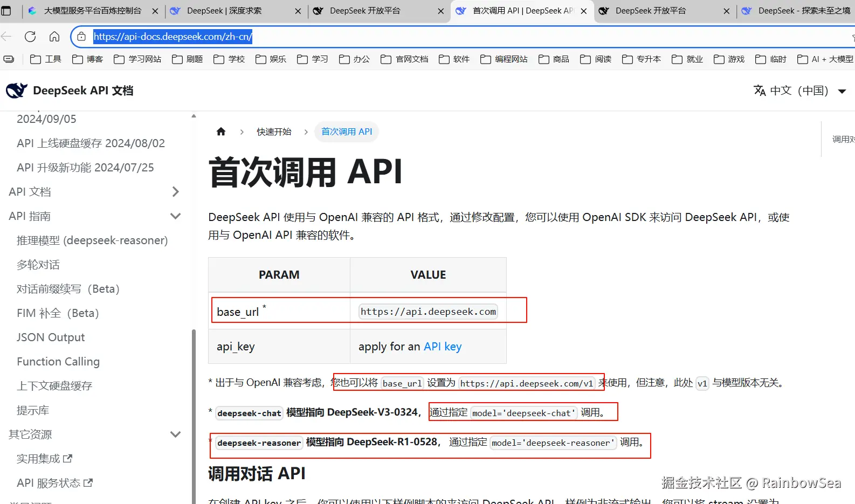Image resolution: width=855 pixels, height=504 pixels.
Task: View site info lock icon in address bar
Action: (x=81, y=37)
